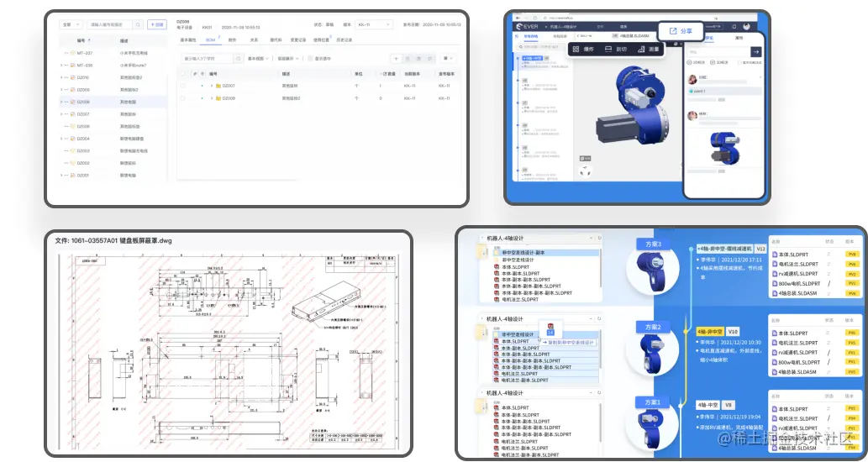Click the search icon in BOM parts list

click(x=138, y=25)
